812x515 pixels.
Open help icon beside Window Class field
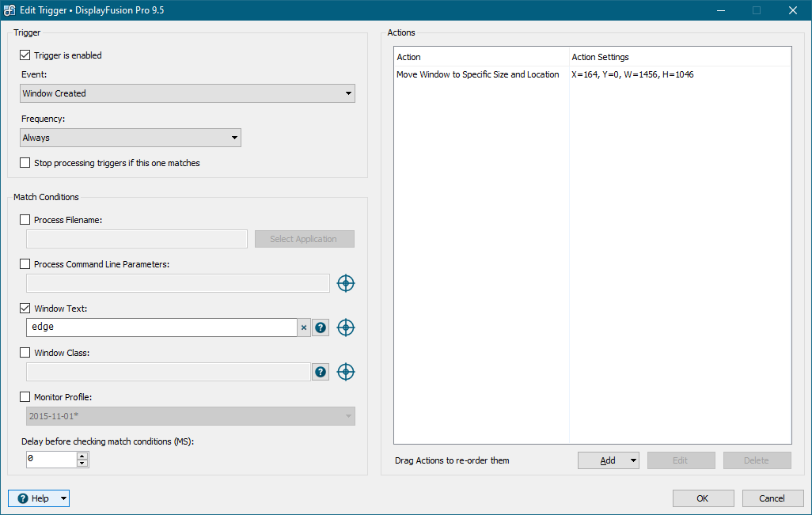point(321,372)
